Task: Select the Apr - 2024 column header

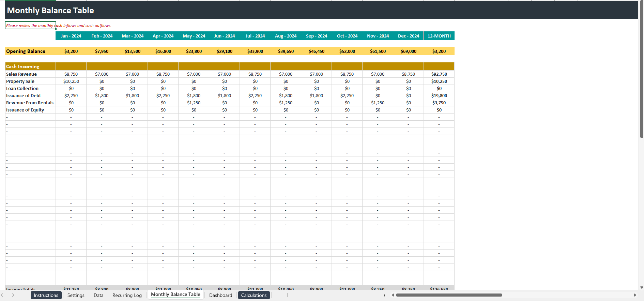Action: pos(163,36)
